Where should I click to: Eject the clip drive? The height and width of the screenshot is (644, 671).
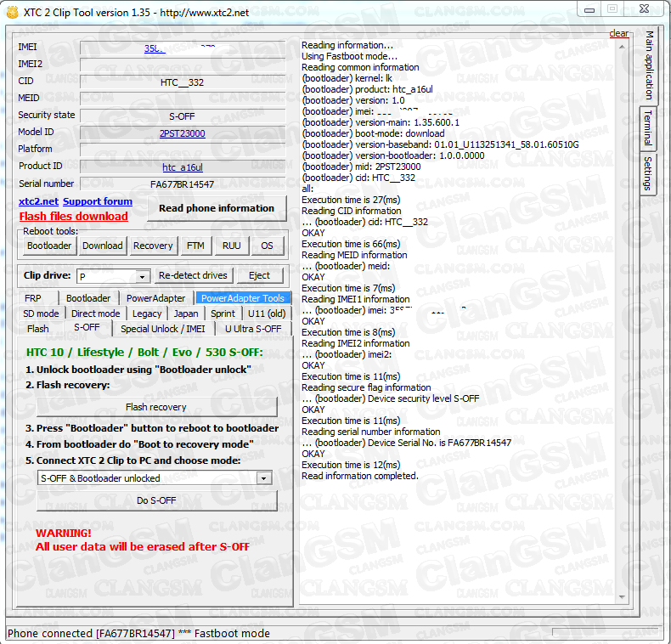click(x=259, y=275)
